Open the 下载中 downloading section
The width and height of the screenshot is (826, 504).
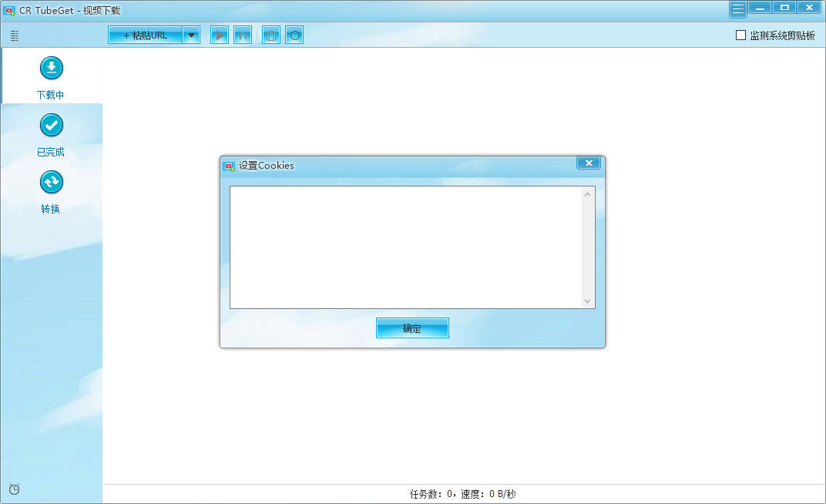(x=51, y=76)
